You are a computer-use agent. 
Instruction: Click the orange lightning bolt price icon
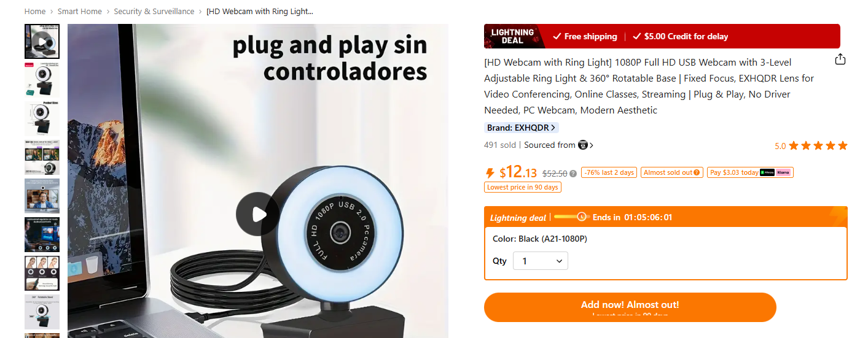(490, 173)
